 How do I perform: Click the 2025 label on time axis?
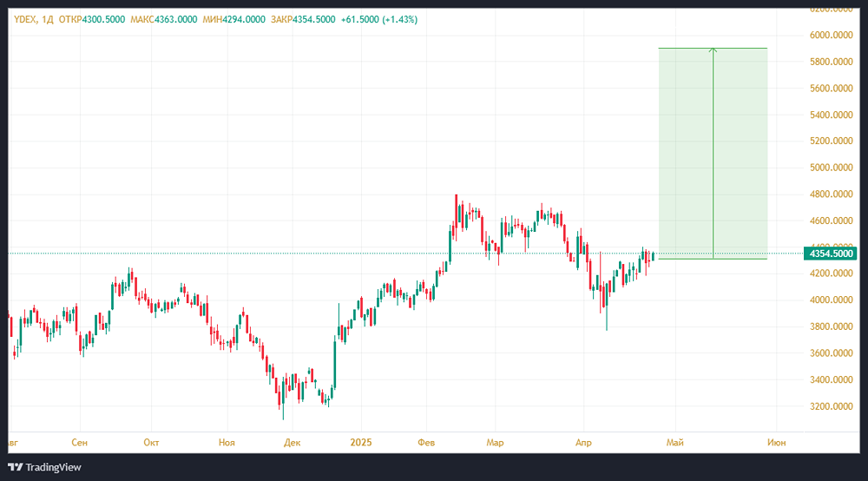click(361, 442)
